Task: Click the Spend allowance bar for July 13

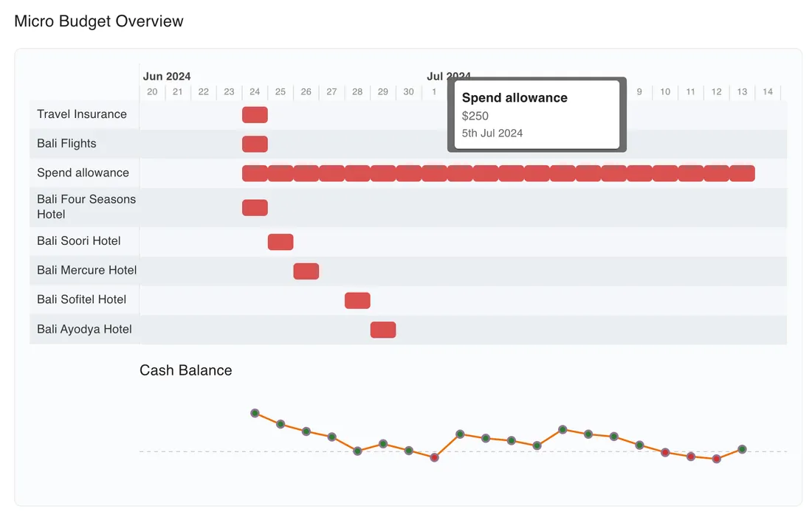Action: click(742, 173)
